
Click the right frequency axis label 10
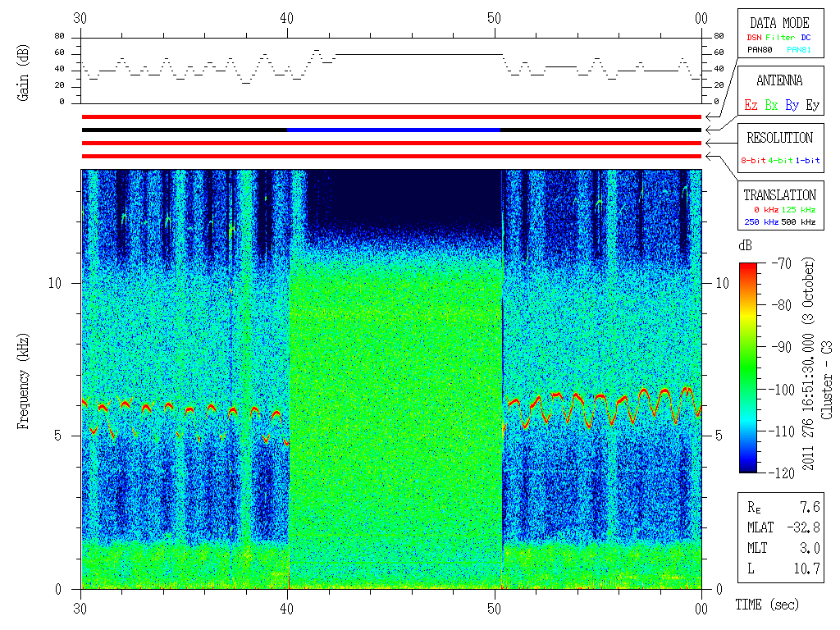(x=722, y=283)
